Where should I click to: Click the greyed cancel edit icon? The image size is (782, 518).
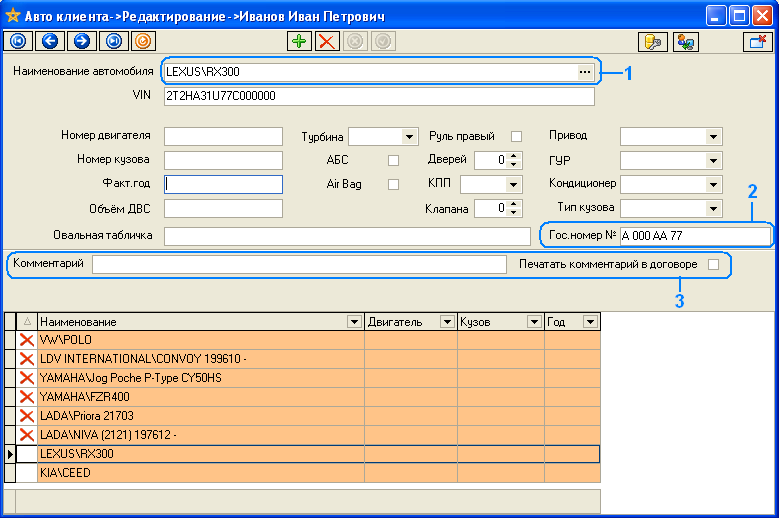coord(355,41)
